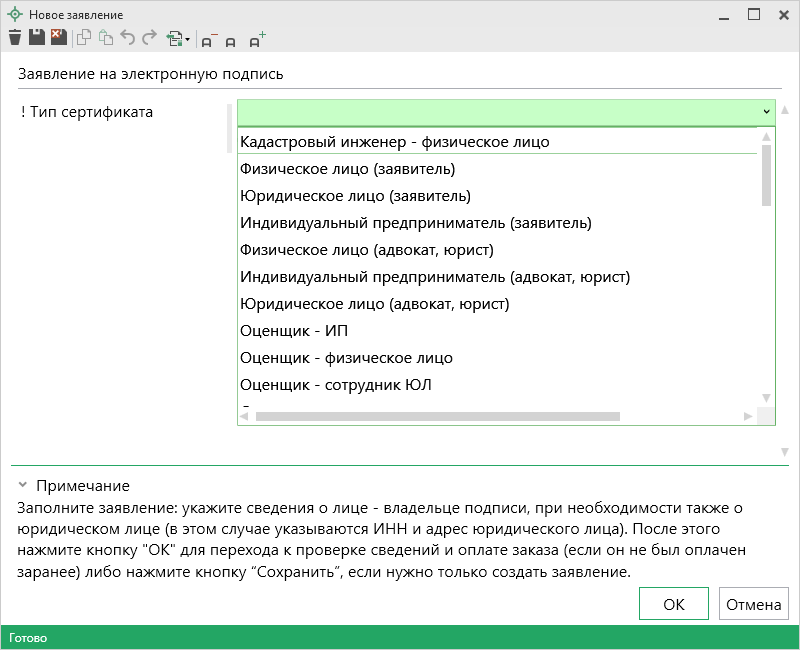Collapse the Тип сертификата dropdown list

point(766,112)
